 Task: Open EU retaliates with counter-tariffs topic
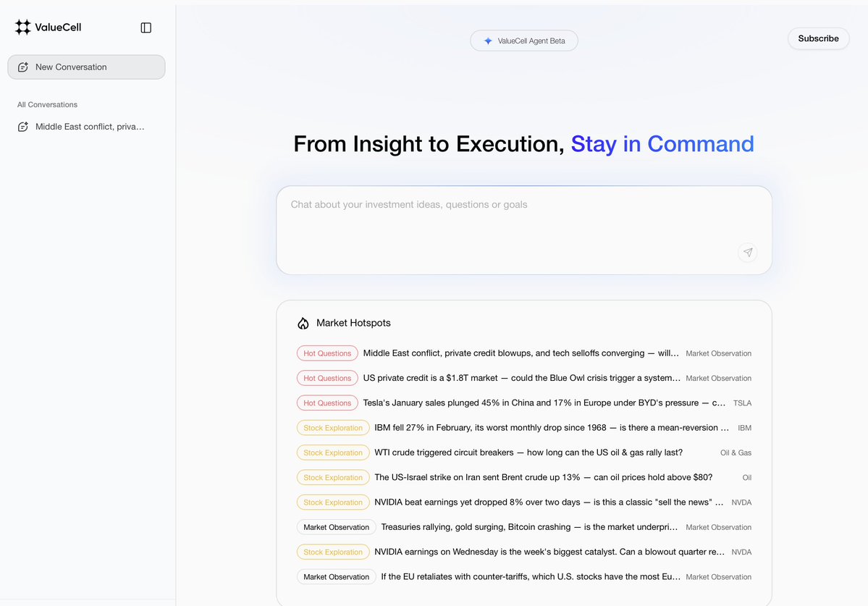point(531,577)
